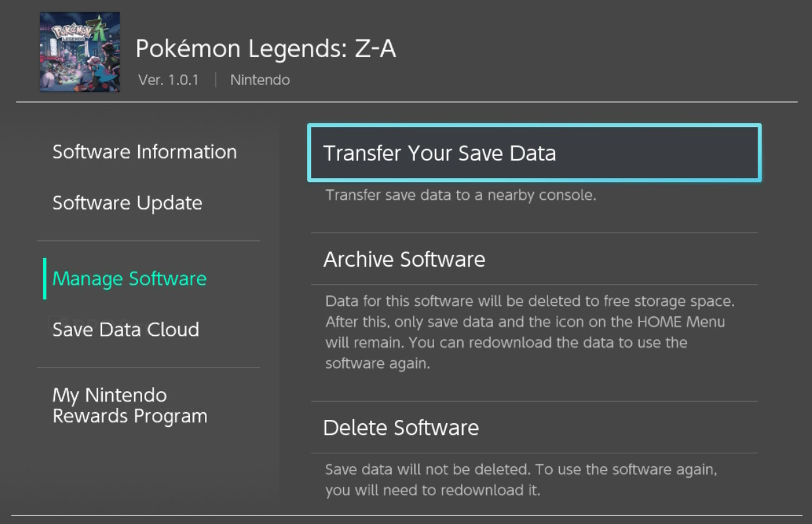The image size is (812, 524).
Task: Select the Manage Software sidebar item
Action: [x=129, y=279]
